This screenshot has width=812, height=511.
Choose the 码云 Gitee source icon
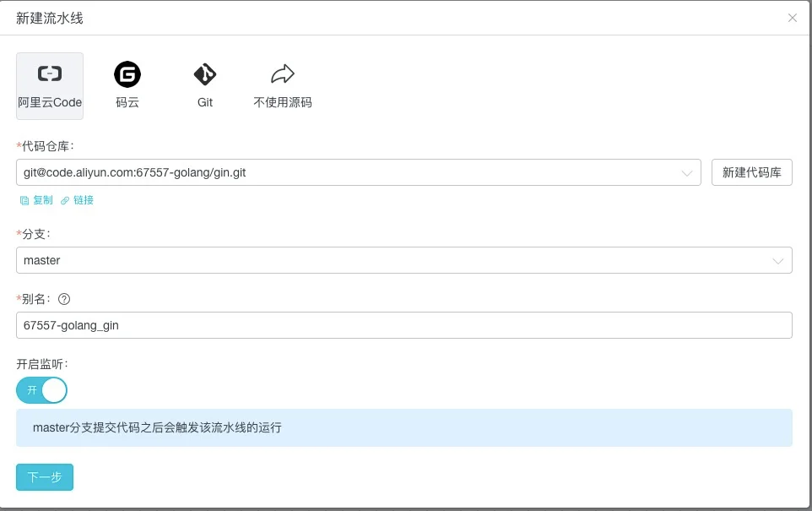127,74
